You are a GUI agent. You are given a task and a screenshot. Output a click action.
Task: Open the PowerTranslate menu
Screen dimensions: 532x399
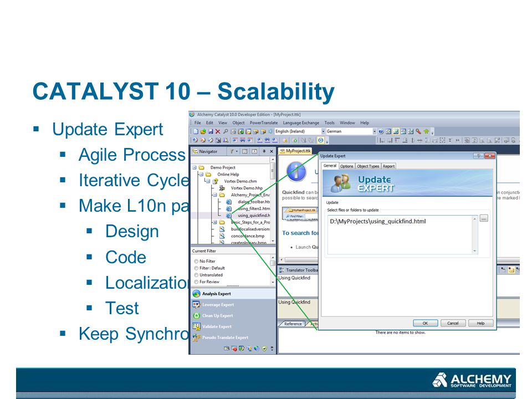tap(264, 123)
